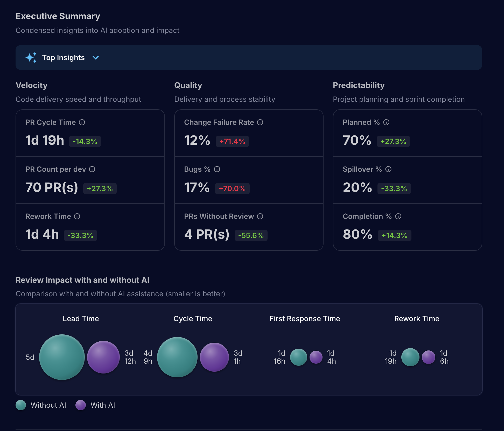The width and height of the screenshot is (504, 431).
Task: Click the +71.4% Change Failure Rate badge
Action: (232, 141)
